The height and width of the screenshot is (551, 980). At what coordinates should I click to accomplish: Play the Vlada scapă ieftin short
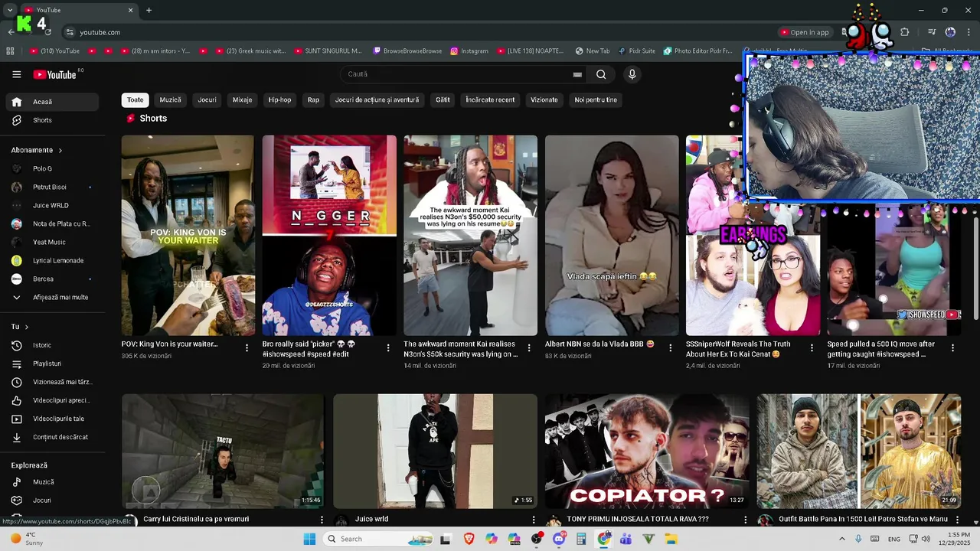[x=612, y=235]
